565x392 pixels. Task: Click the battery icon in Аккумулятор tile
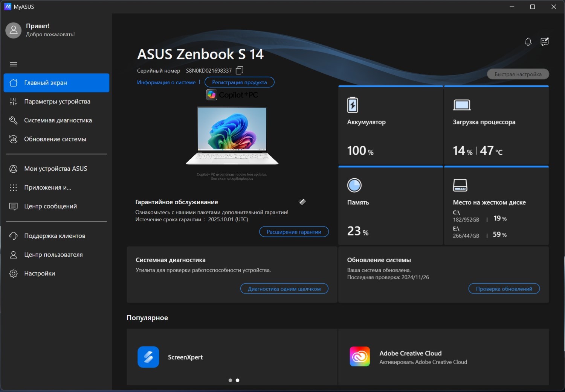point(353,105)
